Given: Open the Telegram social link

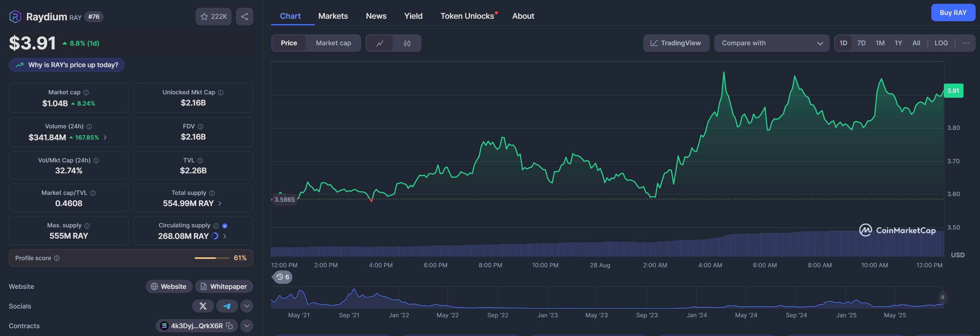Looking at the screenshot, I should (x=227, y=306).
